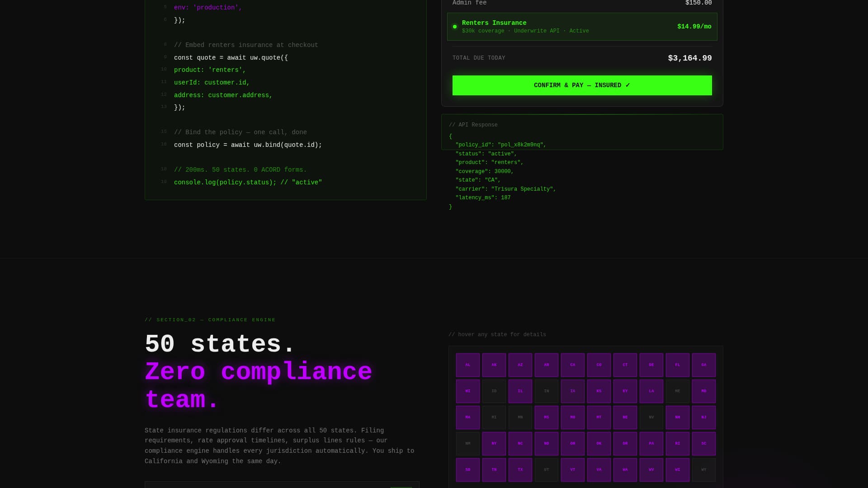Click the code line product: 'renters'
This screenshot has height=488, width=868.
click(x=210, y=70)
